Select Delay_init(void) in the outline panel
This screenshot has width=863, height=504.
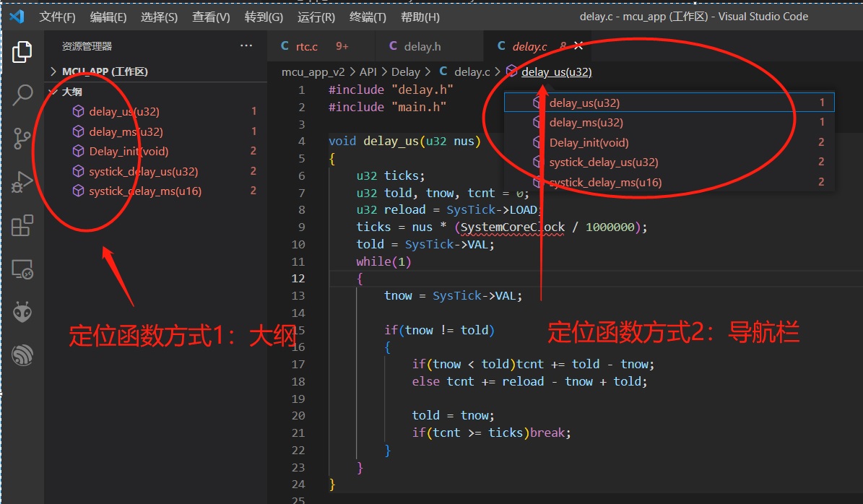click(x=129, y=151)
